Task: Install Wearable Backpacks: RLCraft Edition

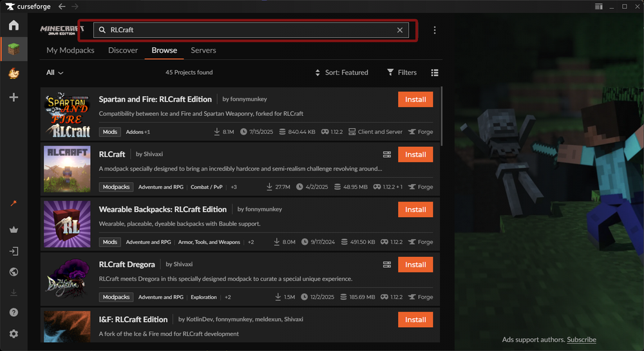Action: click(x=415, y=209)
